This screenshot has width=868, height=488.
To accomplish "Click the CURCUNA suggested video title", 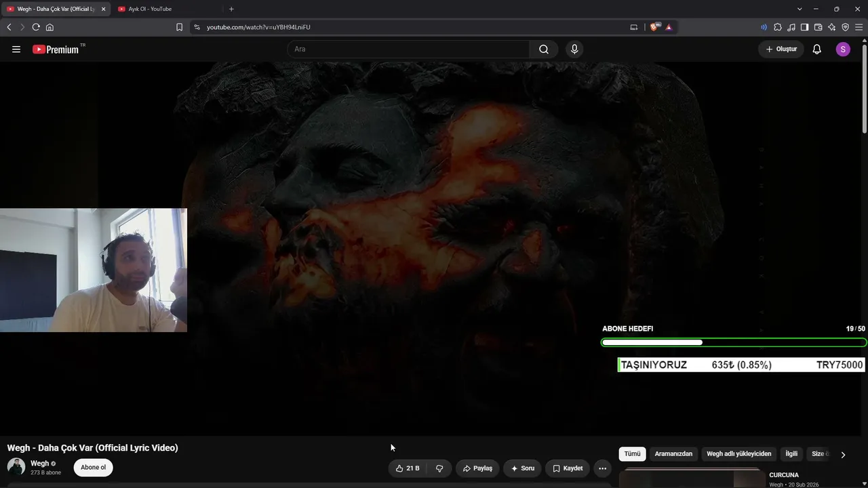I will tap(784, 475).
